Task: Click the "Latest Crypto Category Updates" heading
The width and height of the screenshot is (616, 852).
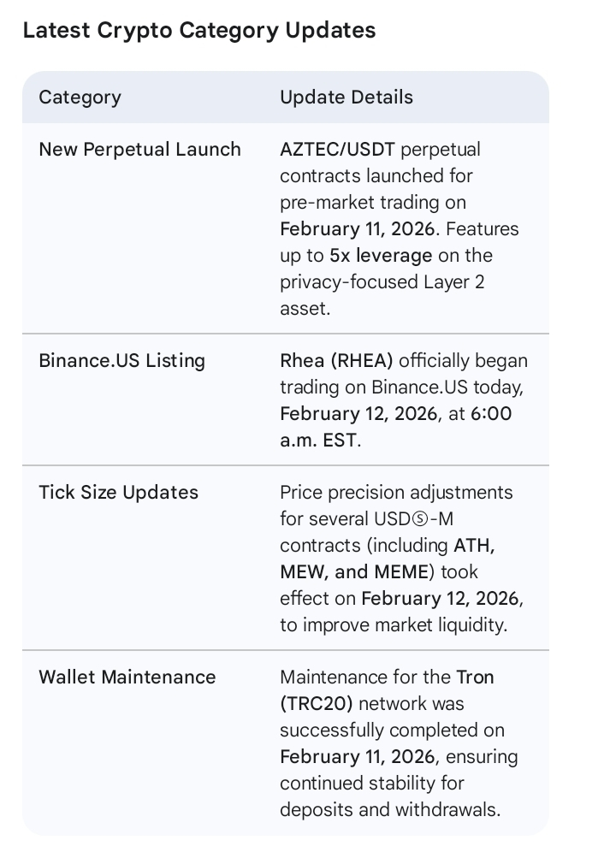Action: coord(198,31)
